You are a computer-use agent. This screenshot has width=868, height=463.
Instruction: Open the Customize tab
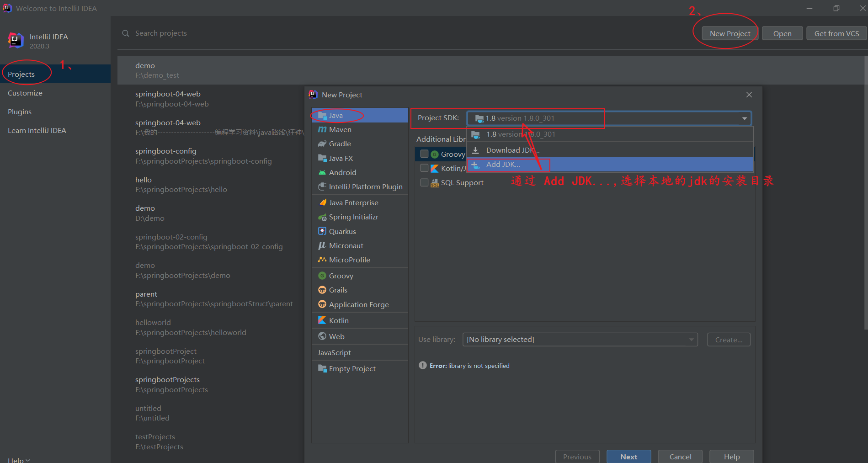click(55, 93)
